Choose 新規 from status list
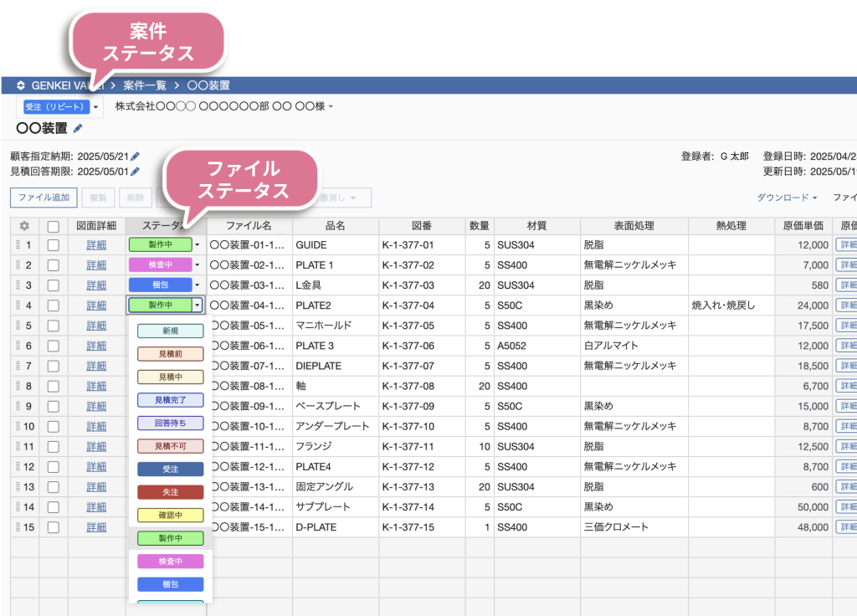 point(171,331)
